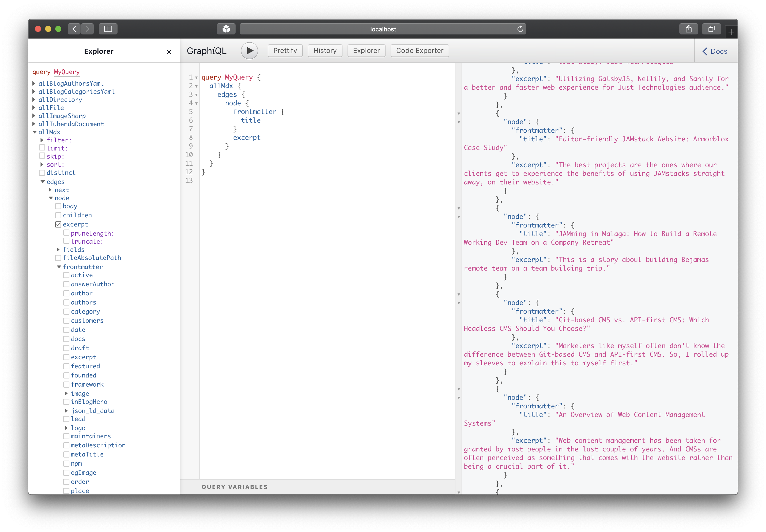Viewport: 766px width, 532px height.
Task: Click the cube extension icon
Action: [226, 29]
